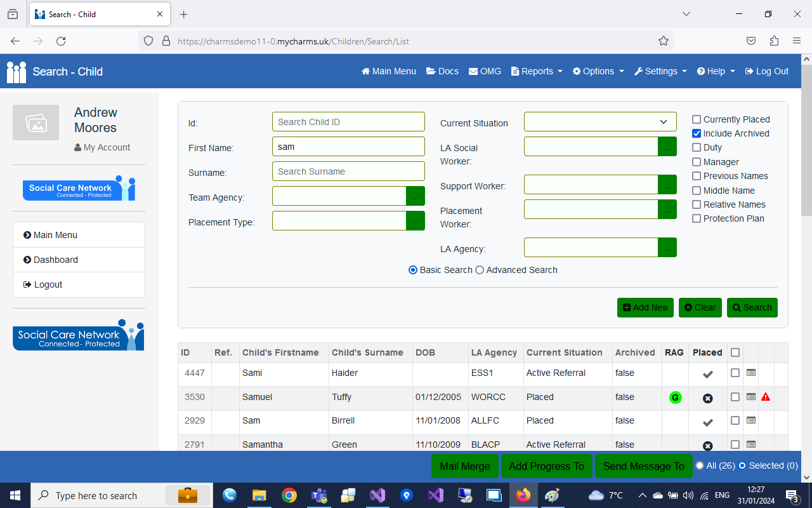
Task: Open the Reports dropdown menu
Action: (x=537, y=71)
